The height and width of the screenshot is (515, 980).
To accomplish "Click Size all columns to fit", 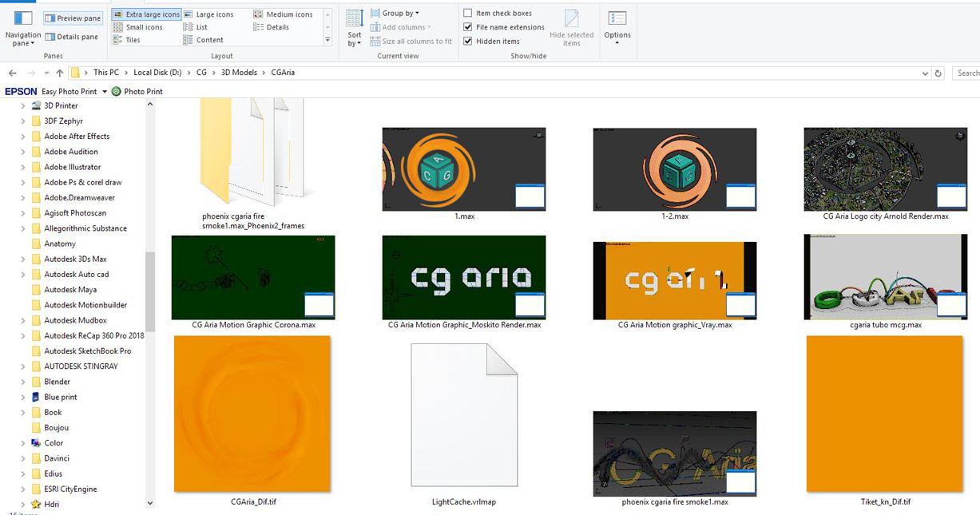I will [411, 42].
